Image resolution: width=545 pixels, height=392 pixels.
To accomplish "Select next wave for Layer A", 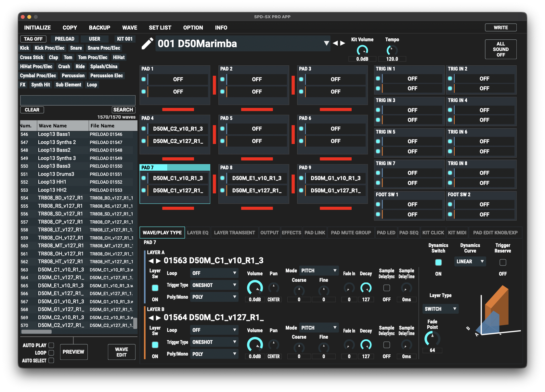I will tap(158, 261).
